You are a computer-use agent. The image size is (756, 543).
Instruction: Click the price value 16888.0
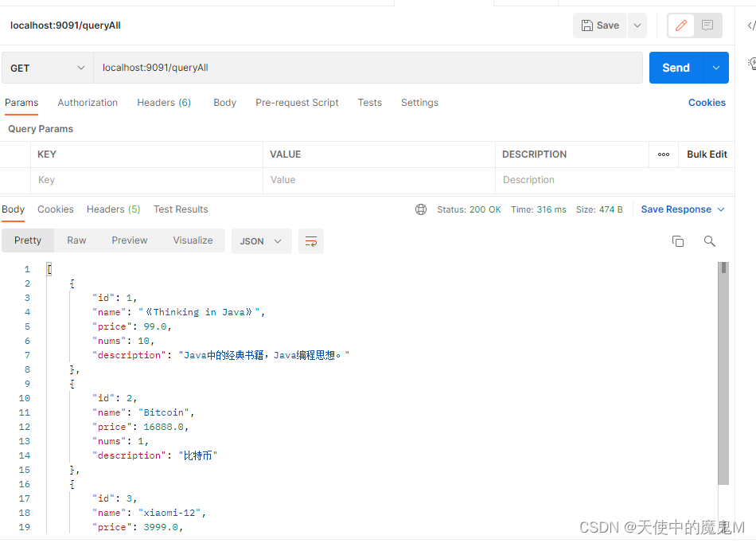pos(163,428)
